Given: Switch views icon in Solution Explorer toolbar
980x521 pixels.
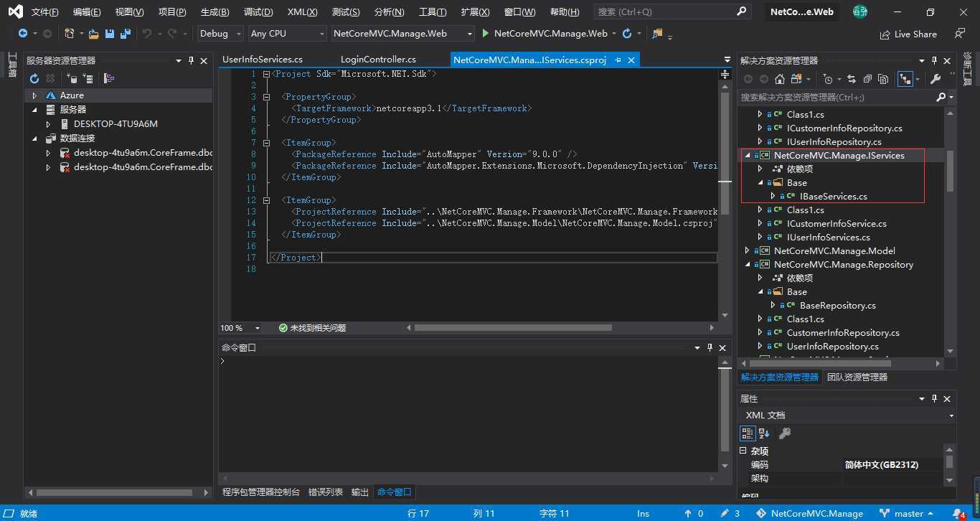Looking at the screenshot, I should click(x=796, y=79).
